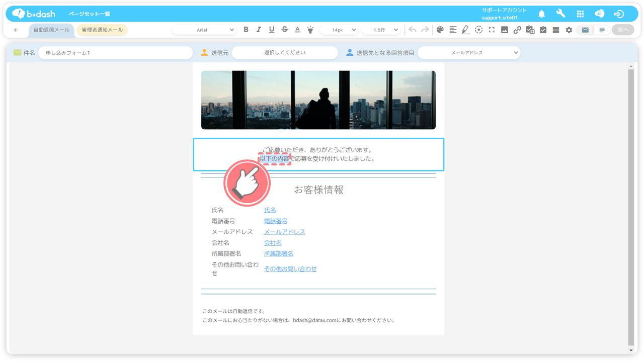Click the dashed circle corner radius icon

pyautogui.click(x=478, y=30)
